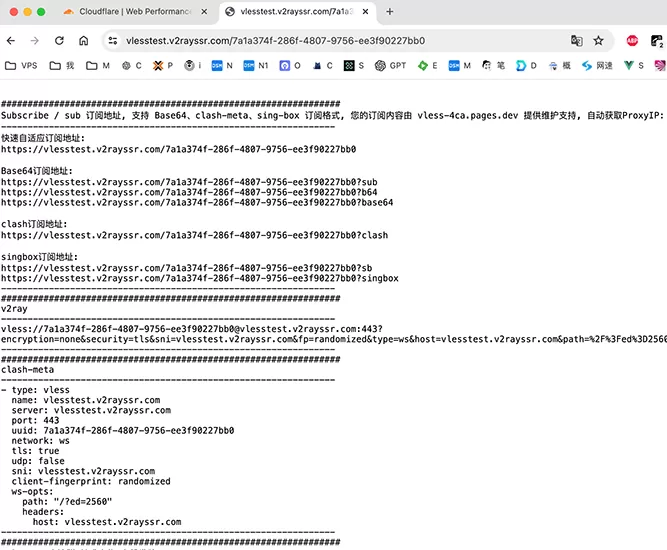View site information icon in address bar
Screen dimensions: 667x550
pos(113,41)
